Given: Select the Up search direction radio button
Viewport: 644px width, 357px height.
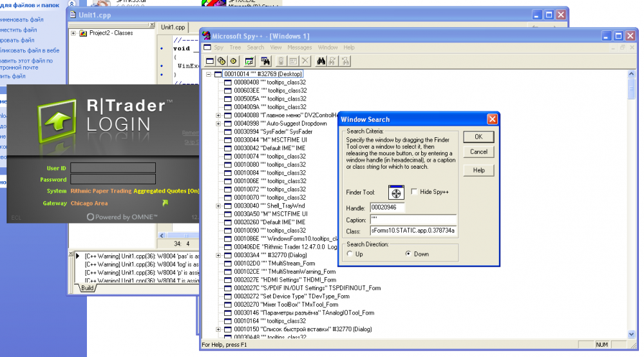Looking at the screenshot, I should click(x=350, y=254).
